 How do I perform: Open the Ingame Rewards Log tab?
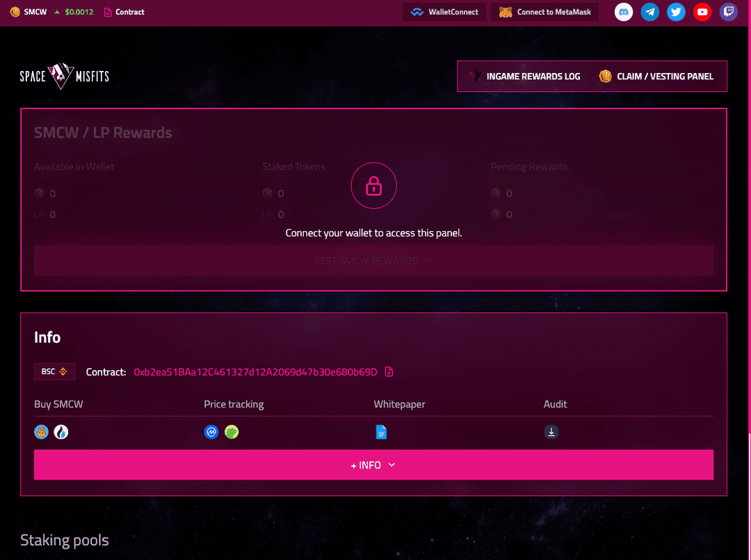click(524, 76)
